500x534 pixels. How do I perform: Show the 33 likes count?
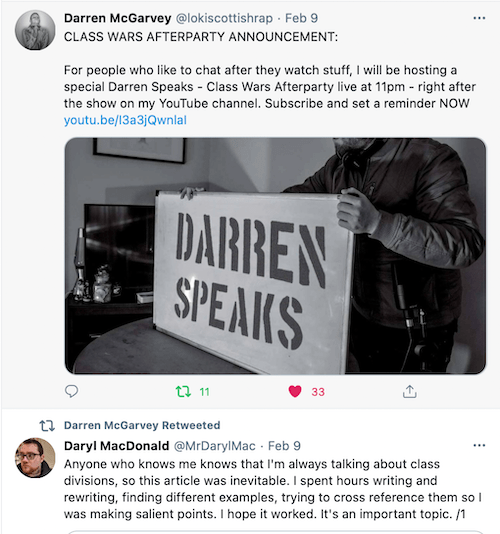click(318, 392)
